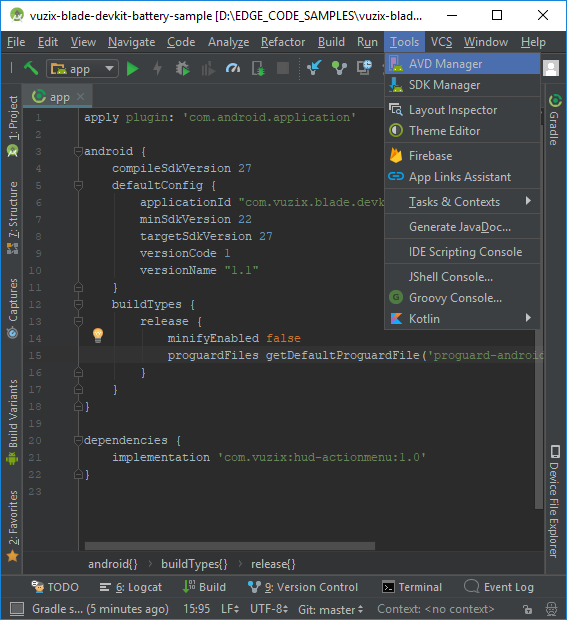Screen dimensions: 568x621
Task: Start debugging with the bug icon
Action: point(183,69)
